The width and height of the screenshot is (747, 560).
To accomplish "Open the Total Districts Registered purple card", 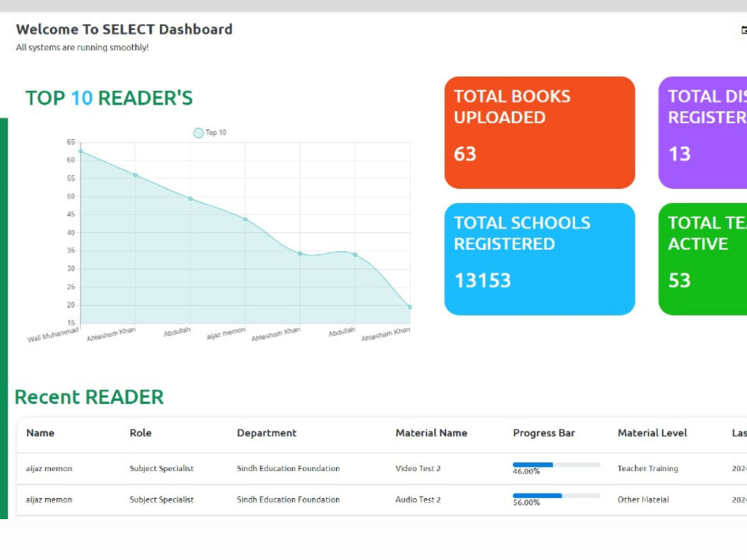I will click(713, 132).
